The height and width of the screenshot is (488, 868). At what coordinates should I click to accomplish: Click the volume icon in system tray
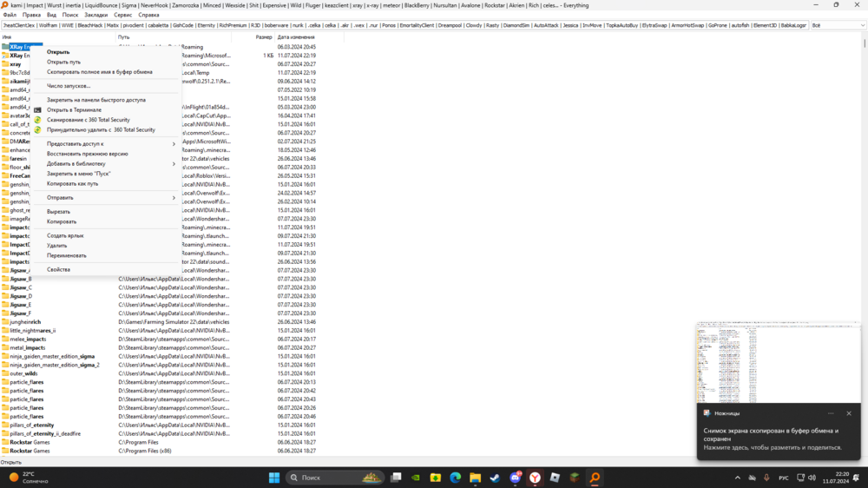tap(812, 478)
